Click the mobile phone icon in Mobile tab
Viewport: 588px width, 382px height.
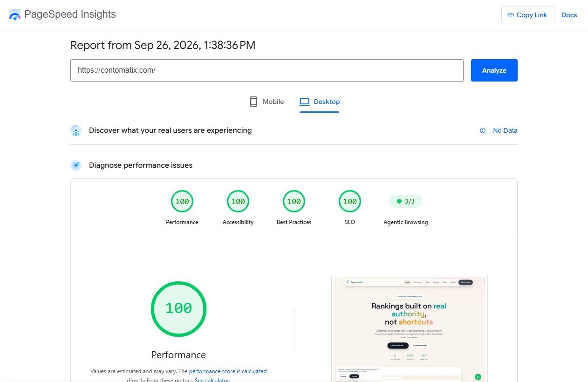(253, 102)
